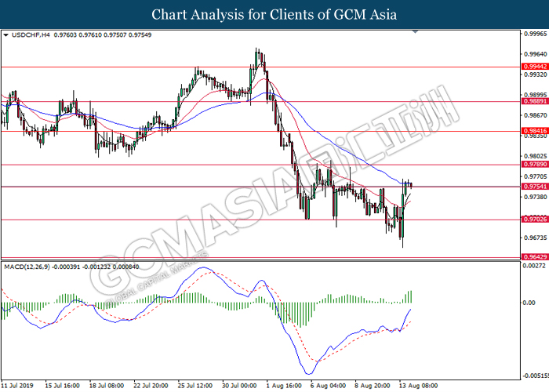Click the 0.98416 price level label
This screenshot has height=392, width=549.
[x=535, y=131]
